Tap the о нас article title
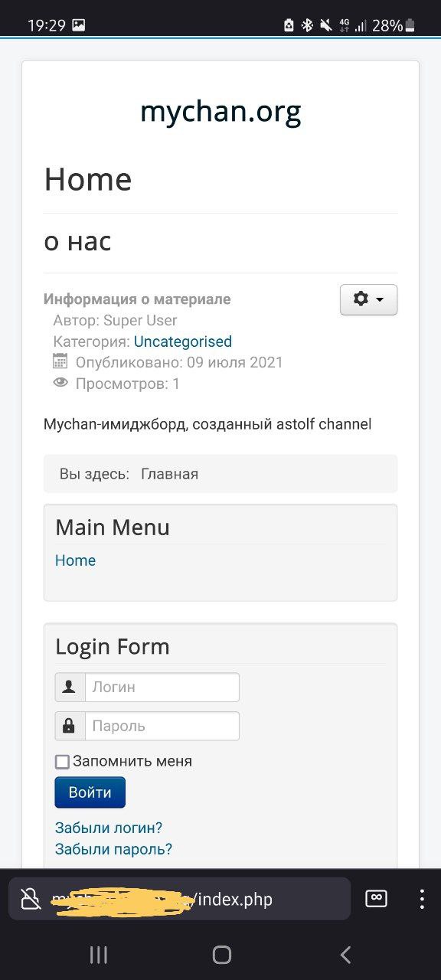 [x=77, y=242]
